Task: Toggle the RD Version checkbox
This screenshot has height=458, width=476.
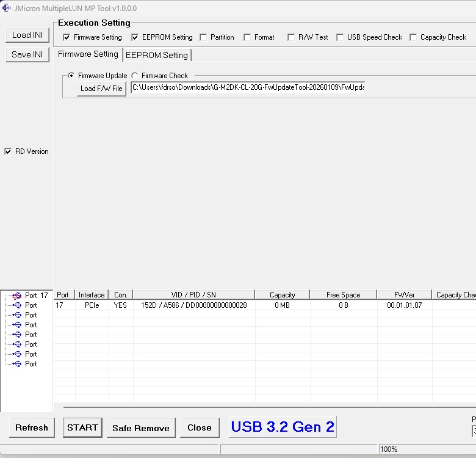Action: [8, 151]
